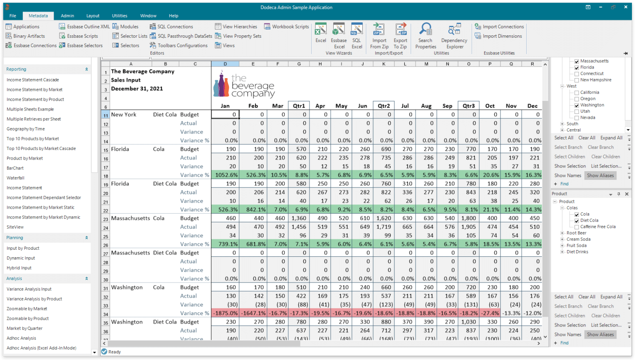This screenshot has height=364, width=639.
Task: Collapse the Reporting section
Action: click(x=87, y=69)
